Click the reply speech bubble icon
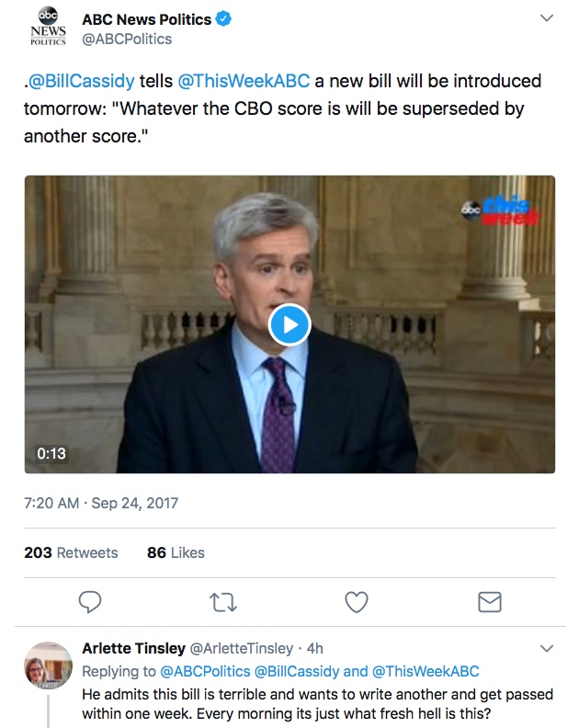579x728 pixels. coord(89,602)
